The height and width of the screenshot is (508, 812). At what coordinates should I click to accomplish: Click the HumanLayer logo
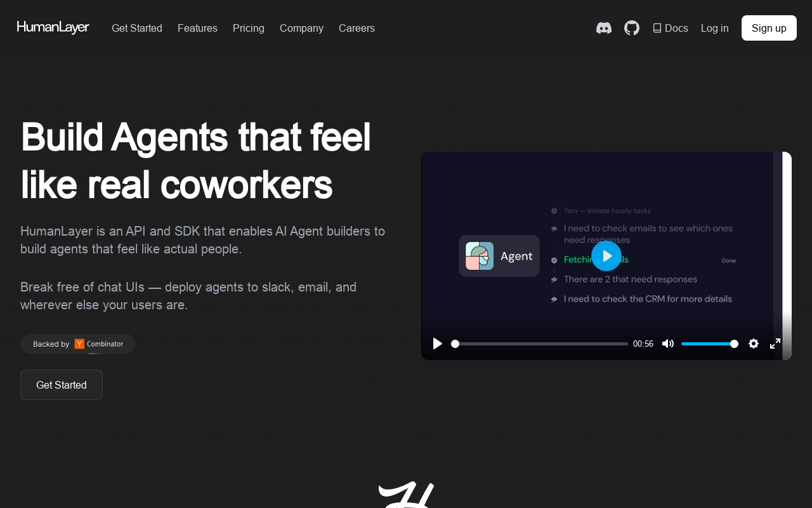tap(53, 27)
